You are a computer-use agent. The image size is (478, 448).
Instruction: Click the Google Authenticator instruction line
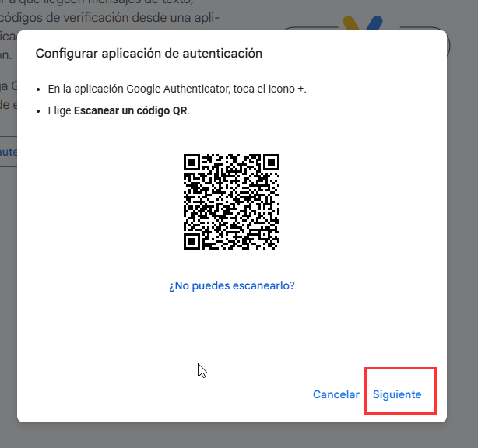(177, 89)
